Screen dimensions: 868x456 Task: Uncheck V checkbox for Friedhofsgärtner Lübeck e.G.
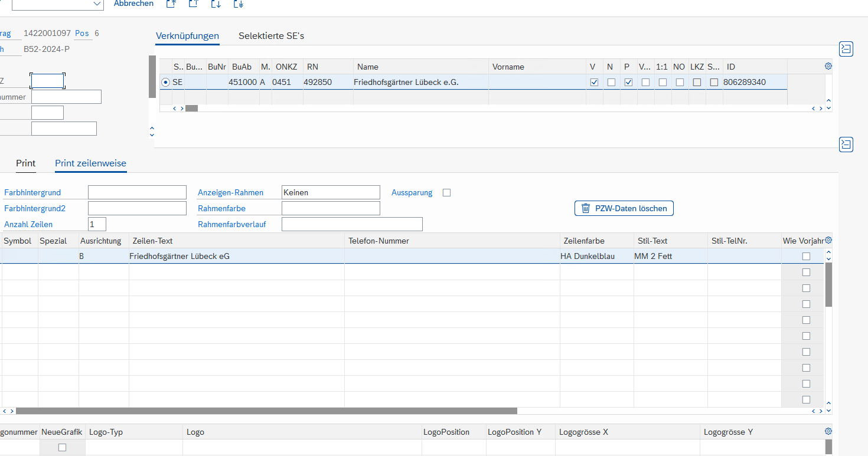pos(594,83)
